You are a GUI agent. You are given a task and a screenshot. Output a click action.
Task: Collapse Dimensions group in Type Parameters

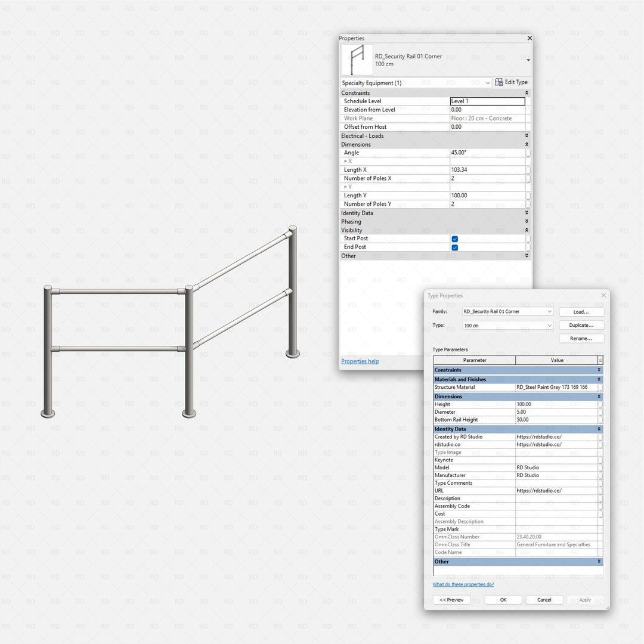[x=599, y=397]
